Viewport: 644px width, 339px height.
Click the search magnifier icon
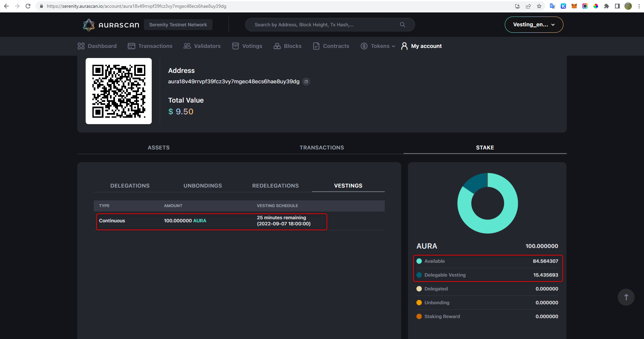coord(402,24)
